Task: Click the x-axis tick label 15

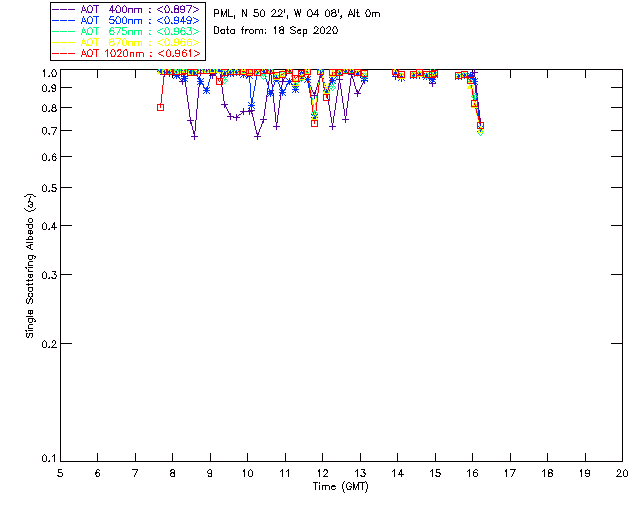Action: click(435, 473)
